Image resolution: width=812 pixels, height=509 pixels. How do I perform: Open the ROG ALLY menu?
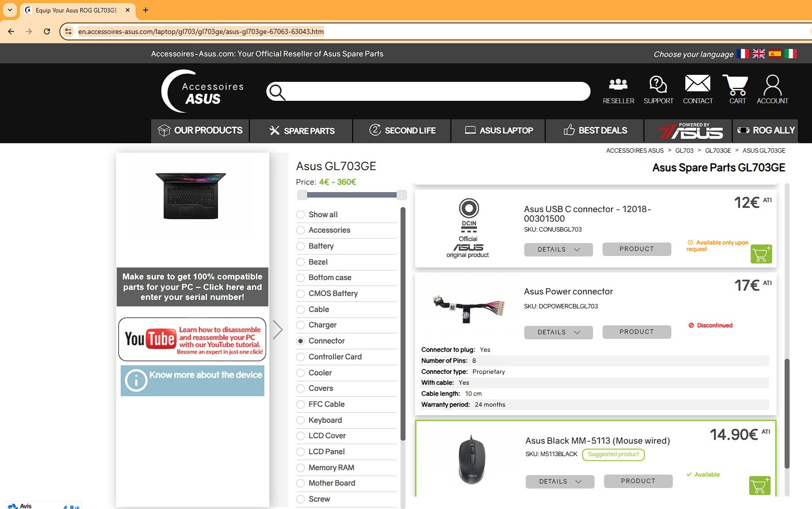point(766,131)
